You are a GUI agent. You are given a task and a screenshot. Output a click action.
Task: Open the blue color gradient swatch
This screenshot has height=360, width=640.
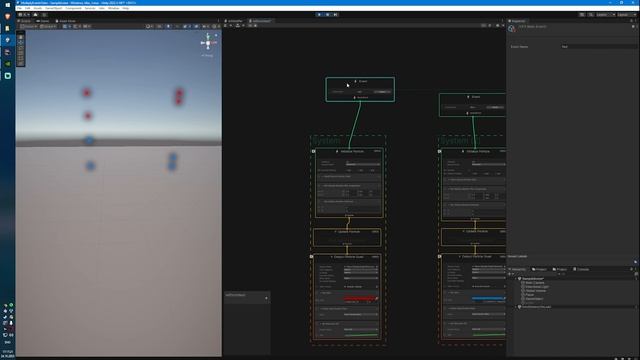(x=488, y=298)
